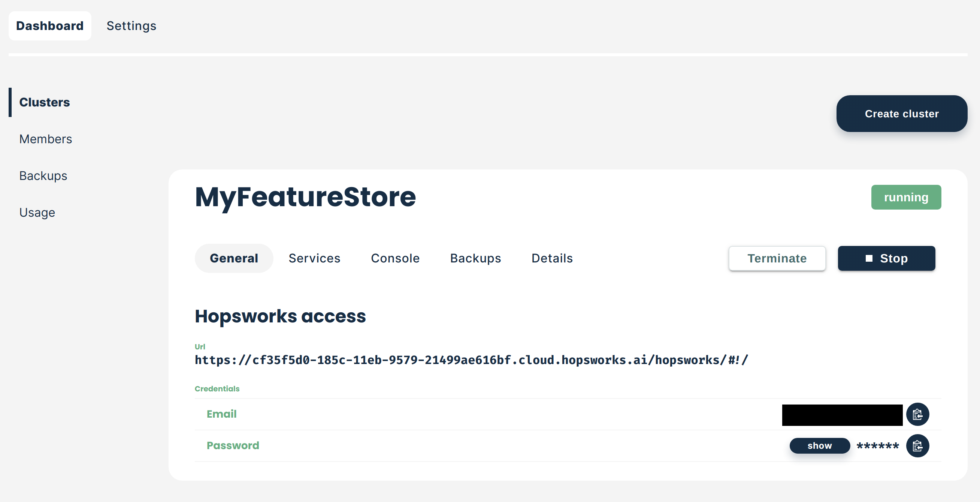This screenshot has height=502, width=980.
Task: Open the Dashboard tab
Action: (x=50, y=26)
